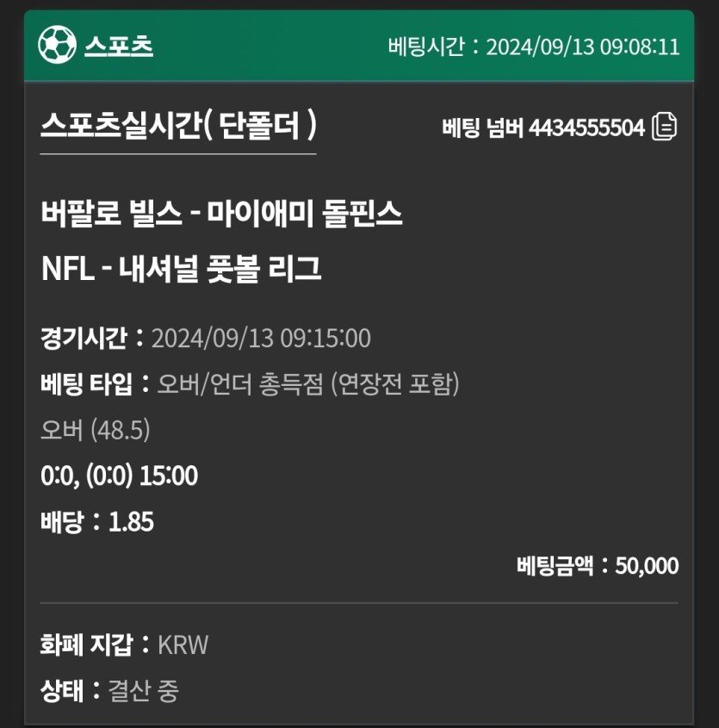Viewport: 719px width, 728px height.
Task: Click the 배당 : 1.85 odds
Action: coord(97,521)
